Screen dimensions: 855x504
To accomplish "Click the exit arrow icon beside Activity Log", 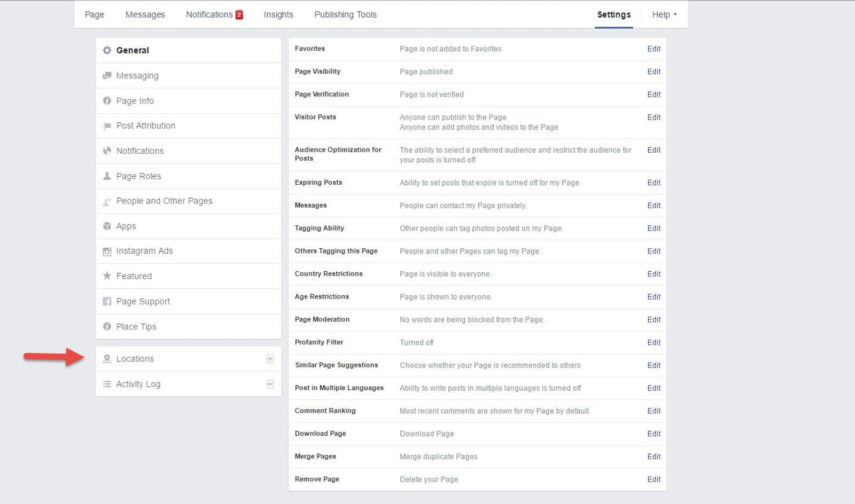I will tap(270, 384).
